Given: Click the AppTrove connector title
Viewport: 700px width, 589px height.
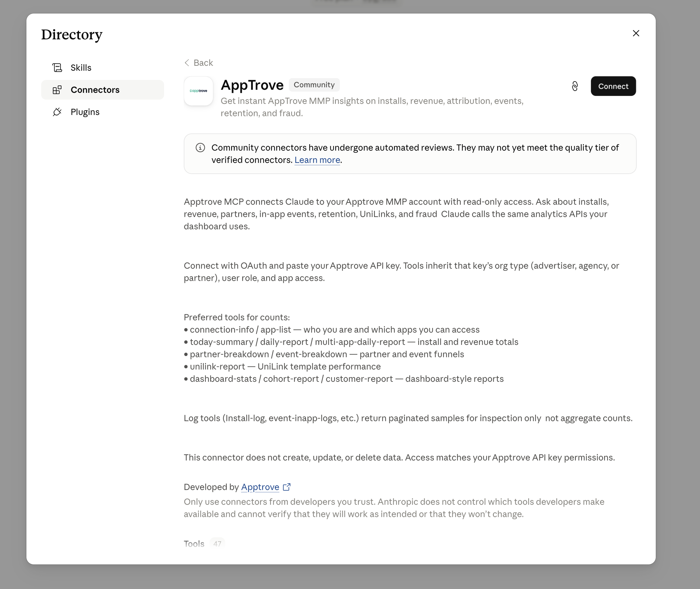Looking at the screenshot, I should click(x=252, y=85).
